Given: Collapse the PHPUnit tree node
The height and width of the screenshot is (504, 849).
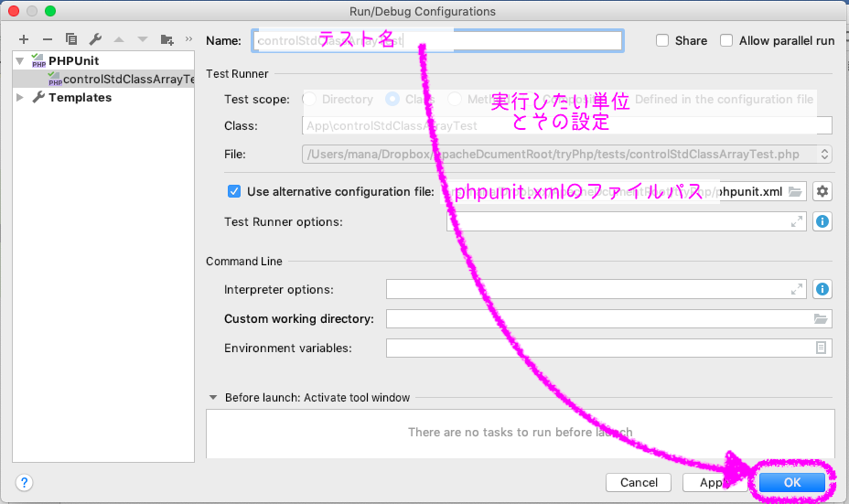Looking at the screenshot, I should point(20,60).
